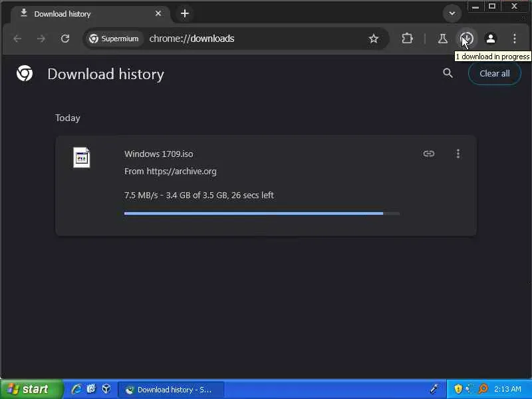Close the Download history tab
The height and width of the screenshot is (399, 532).
tap(158, 13)
